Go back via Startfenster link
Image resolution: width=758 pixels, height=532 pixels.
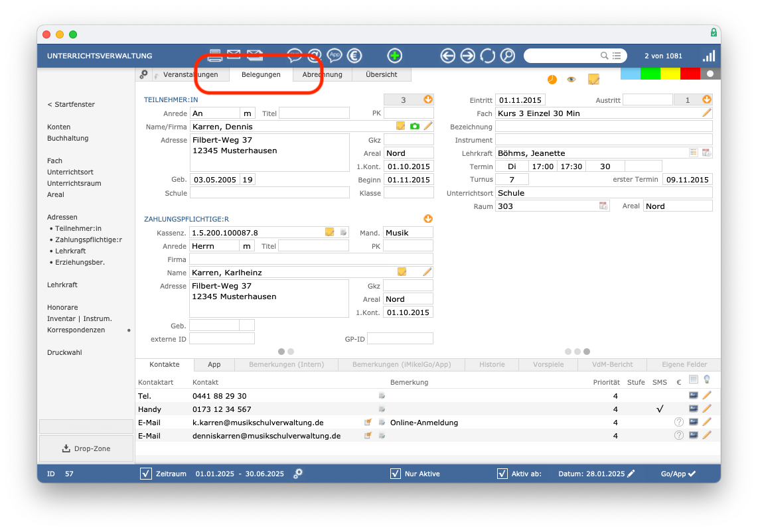[71, 104]
